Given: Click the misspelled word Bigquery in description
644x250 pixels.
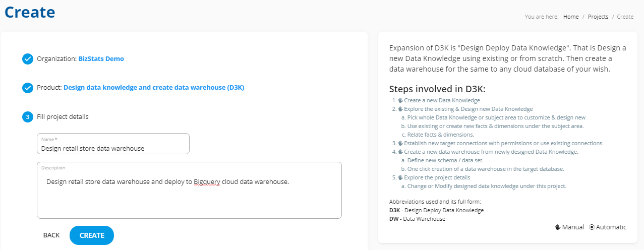Looking at the screenshot, I should point(207,182).
